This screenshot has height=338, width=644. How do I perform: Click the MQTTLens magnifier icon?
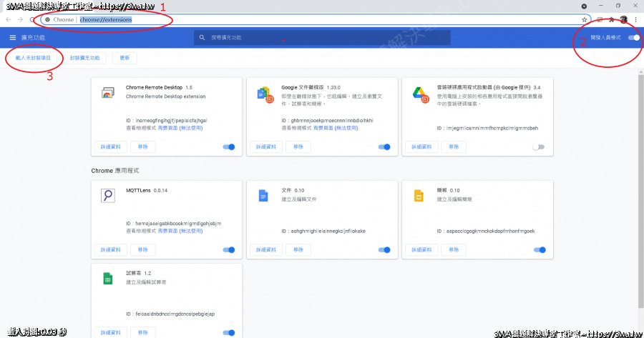pyautogui.click(x=107, y=196)
